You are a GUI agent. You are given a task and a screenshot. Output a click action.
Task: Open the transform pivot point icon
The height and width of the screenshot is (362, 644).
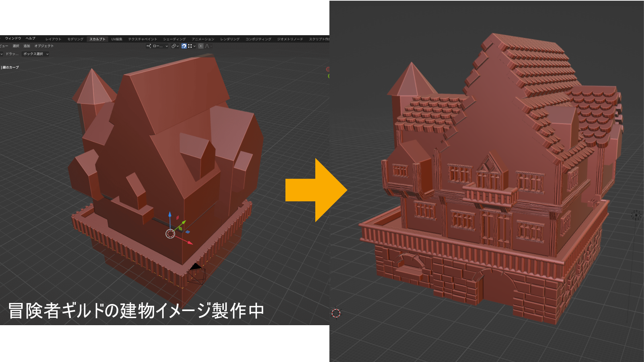pyautogui.click(x=174, y=46)
